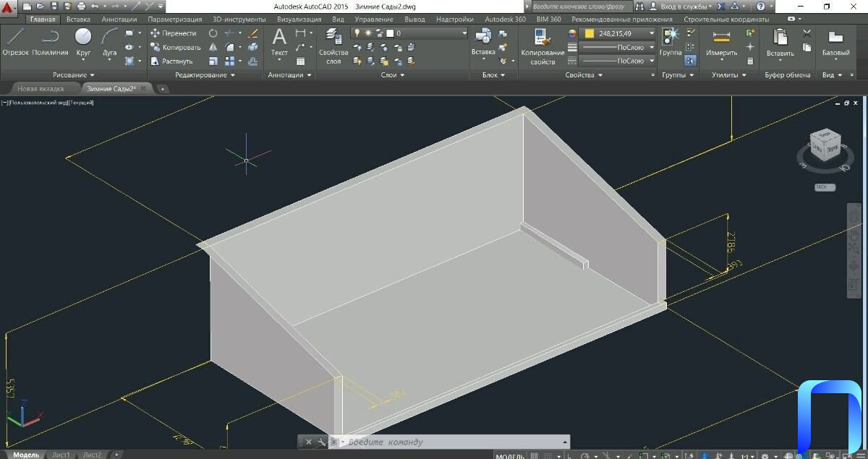The height and width of the screenshot is (459, 868).
Task: Open the Лист1 layout tab
Action: click(x=61, y=455)
